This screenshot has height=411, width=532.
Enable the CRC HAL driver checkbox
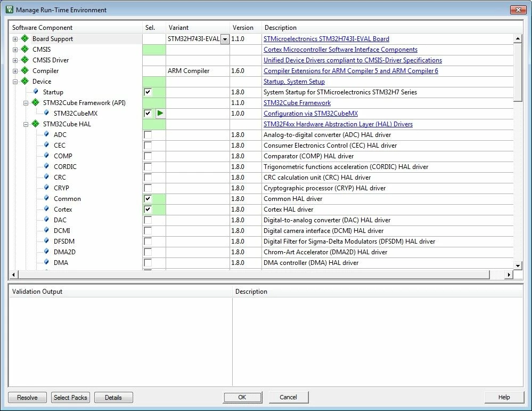tap(148, 178)
